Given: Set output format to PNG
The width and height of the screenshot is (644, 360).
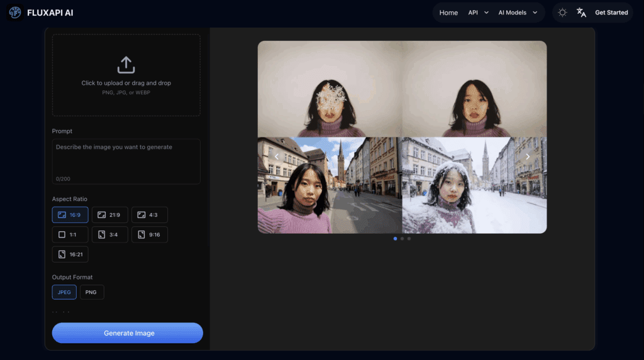Looking at the screenshot, I should point(92,292).
